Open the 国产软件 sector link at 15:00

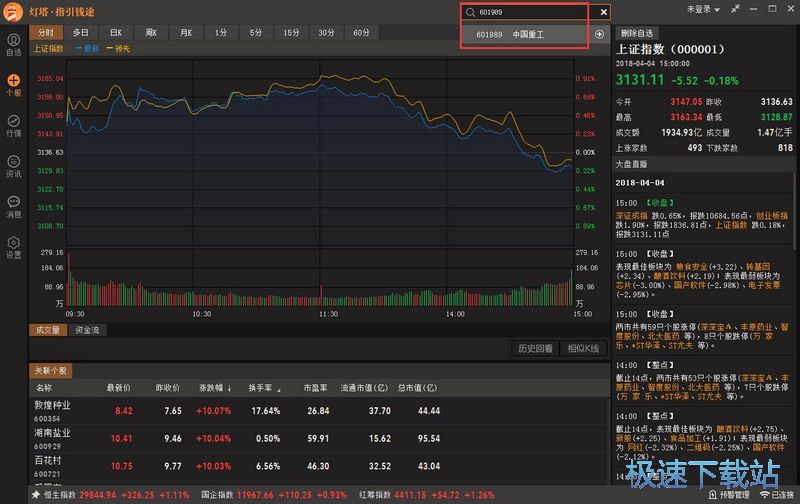(690, 285)
